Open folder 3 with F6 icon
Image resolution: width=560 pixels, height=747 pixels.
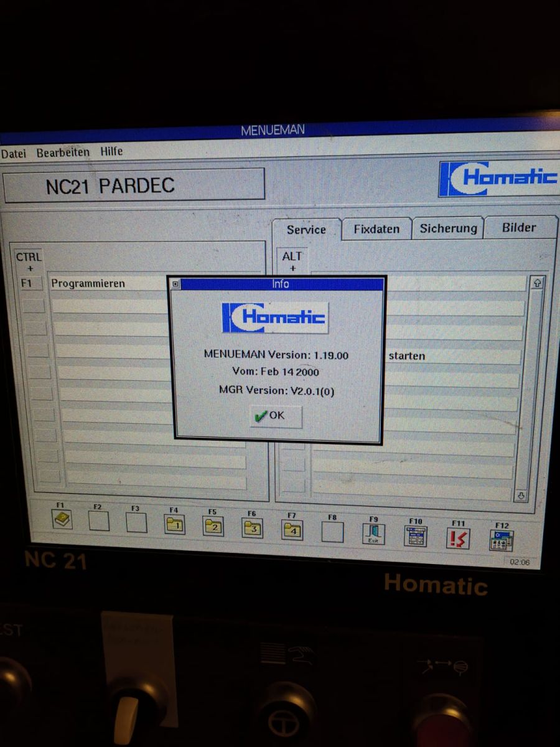coord(253,529)
